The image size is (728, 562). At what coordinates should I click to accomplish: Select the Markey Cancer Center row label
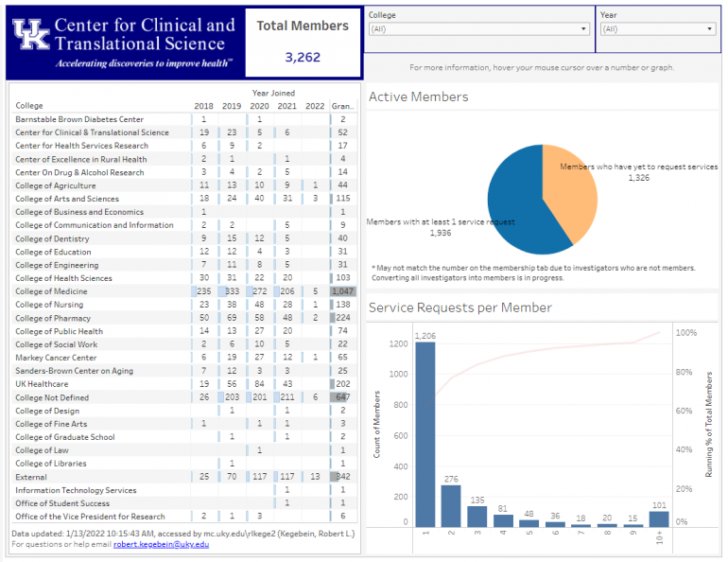point(56,358)
